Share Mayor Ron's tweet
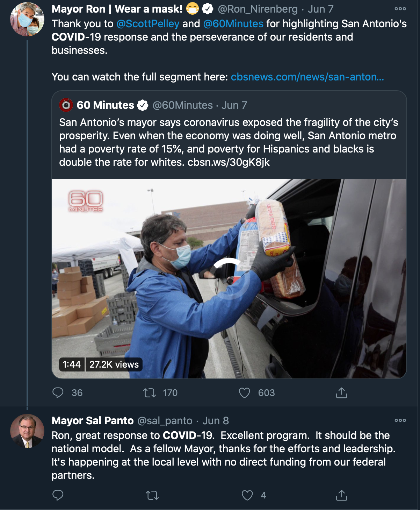 pyautogui.click(x=341, y=393)
